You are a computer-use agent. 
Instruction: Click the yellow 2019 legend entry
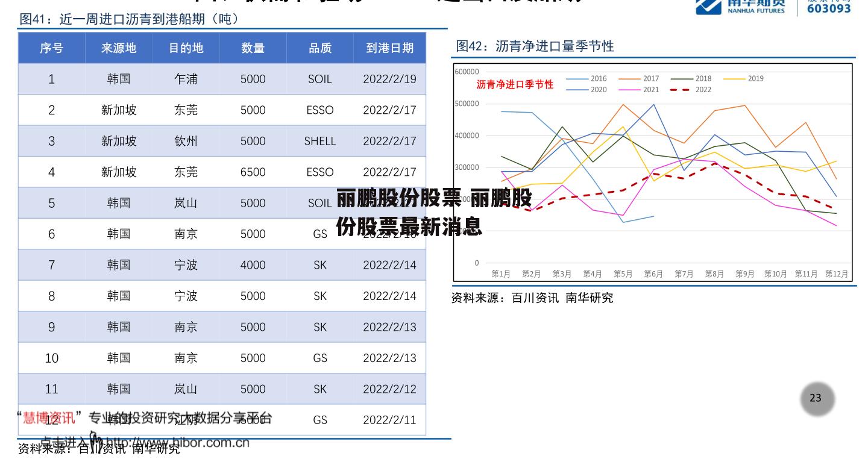click(744, 78)
